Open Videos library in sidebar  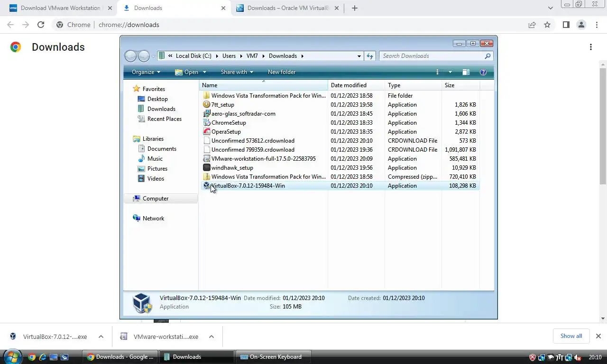[x=156, y=179]
